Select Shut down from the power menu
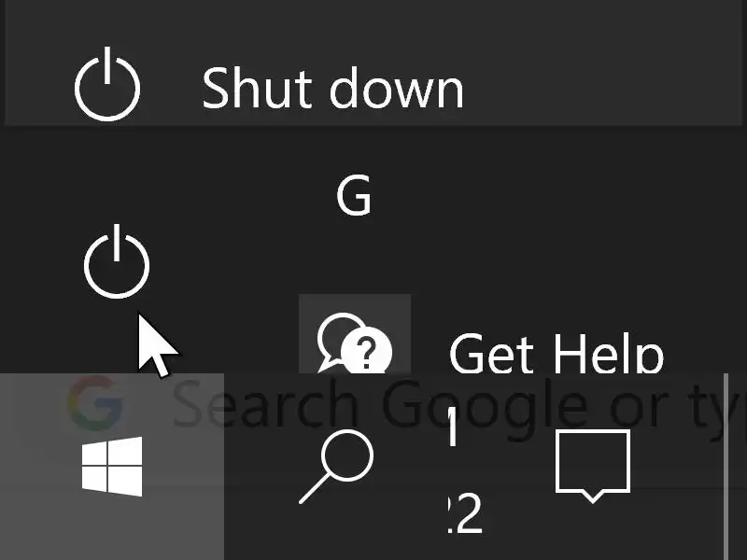Screen dimensions: 747x560 pos(331,89)
